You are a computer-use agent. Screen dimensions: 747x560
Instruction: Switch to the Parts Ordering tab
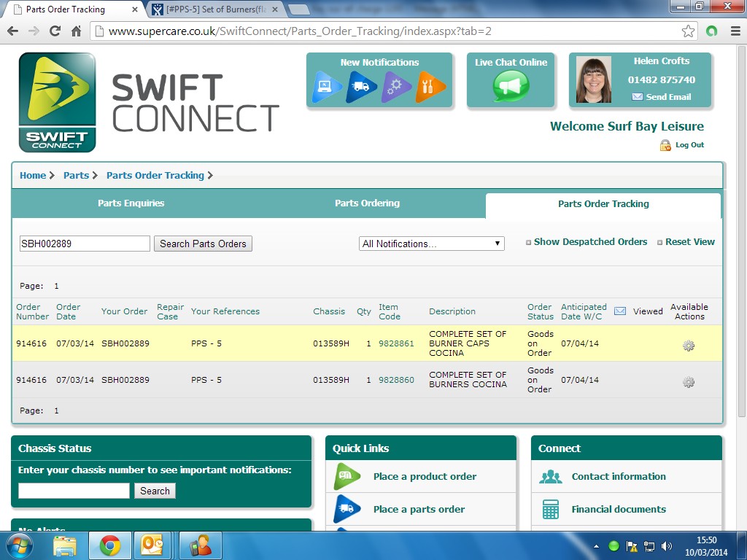pyautogui.click(x=367, y=203)
